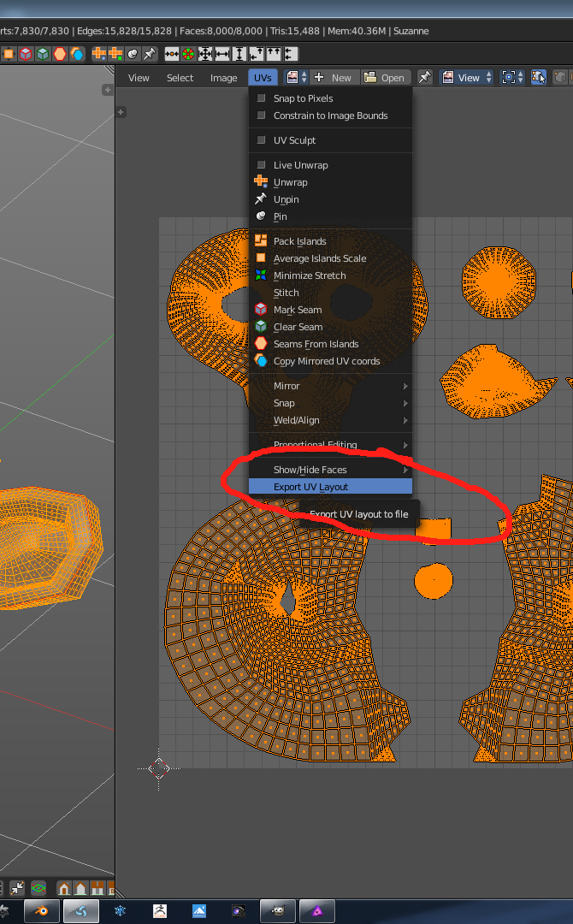Open the image browse dropdown in UV header
Image resolution: width=573 pixels, height=924 pixels.
[296, 77]
